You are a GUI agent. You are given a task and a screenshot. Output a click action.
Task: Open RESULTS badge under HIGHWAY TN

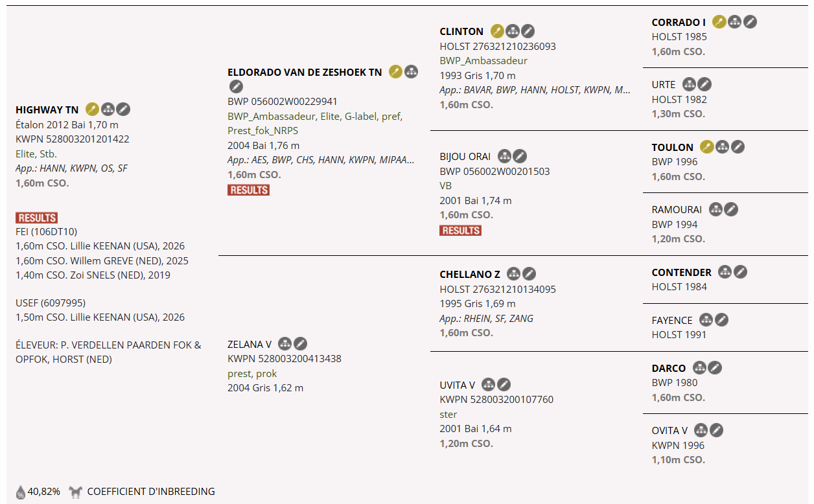tap(37, 218)
